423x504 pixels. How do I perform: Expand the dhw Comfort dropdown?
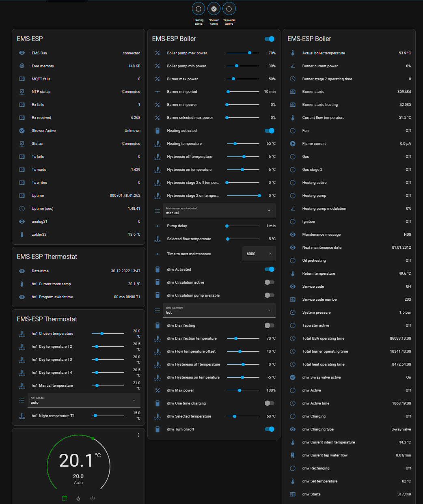219,310
